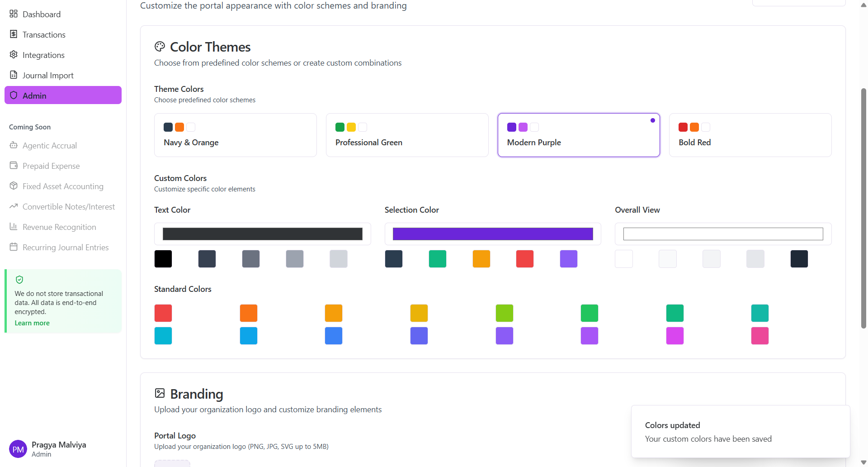The width and height of the screenshot is (868, 467).
Task: Choose the Bold Red theme card
Action: [750, 135]
